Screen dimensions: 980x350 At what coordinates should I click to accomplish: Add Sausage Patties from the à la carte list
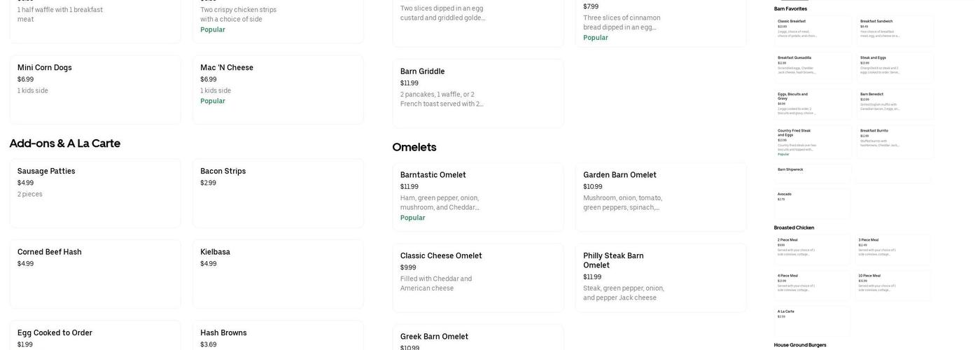click(94, 193)
